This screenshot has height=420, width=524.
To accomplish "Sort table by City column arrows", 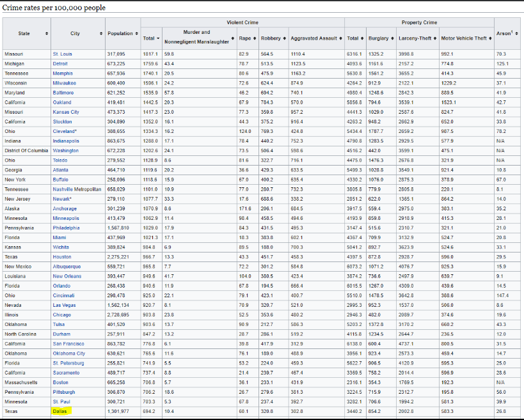I will pyautogui.click(x=101, y=33).
